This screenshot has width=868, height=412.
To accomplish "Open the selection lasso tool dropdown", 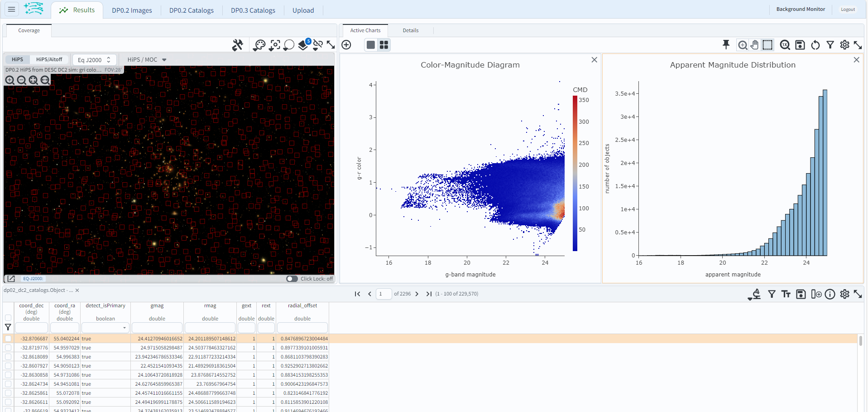I will (289, 45).
